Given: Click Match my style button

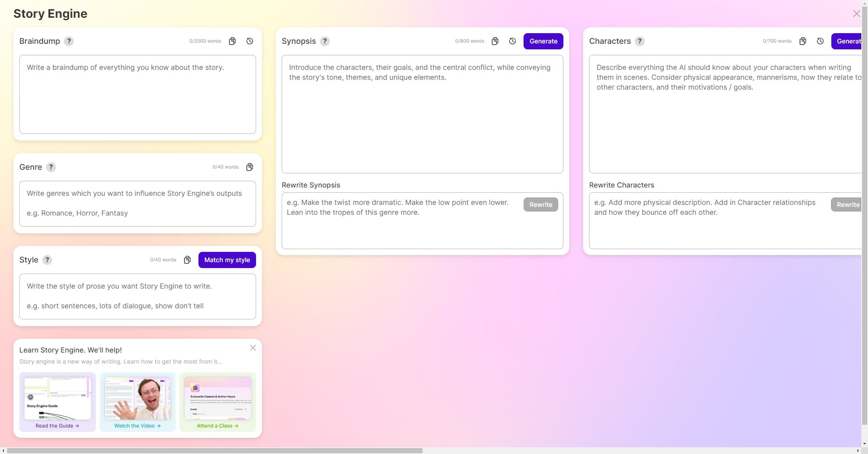Looking at the screenshot, I should 227,260.
